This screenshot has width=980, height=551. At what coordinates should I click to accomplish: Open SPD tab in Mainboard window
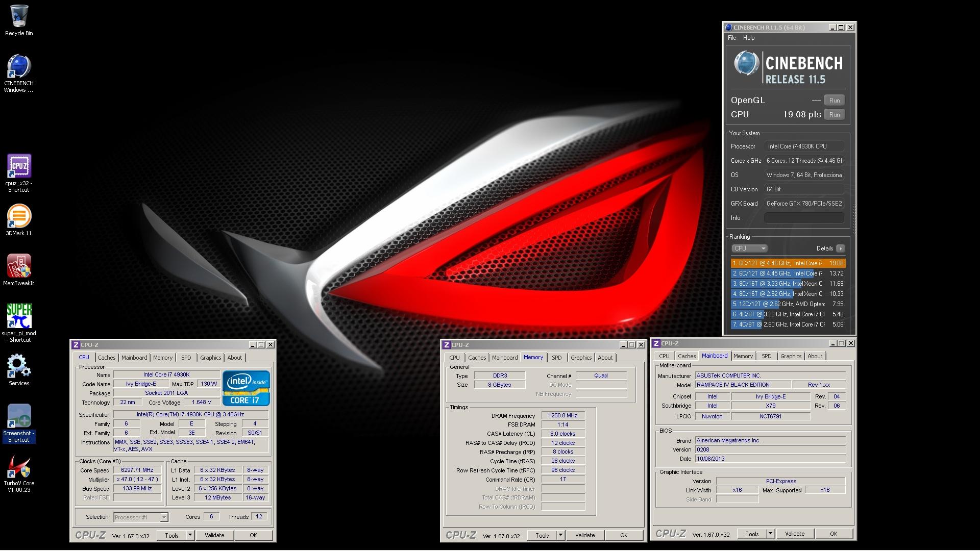(767, 356)
